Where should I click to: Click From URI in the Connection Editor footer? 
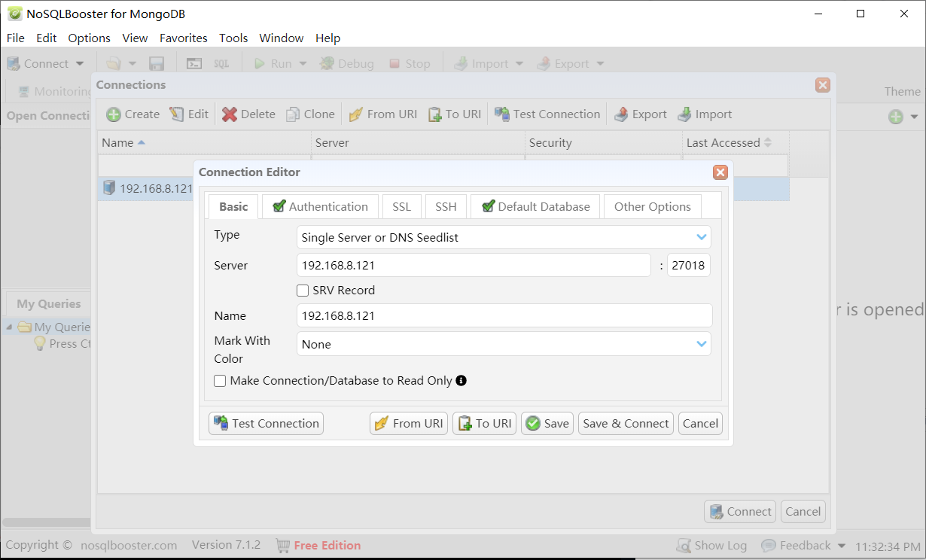(409, 424)
